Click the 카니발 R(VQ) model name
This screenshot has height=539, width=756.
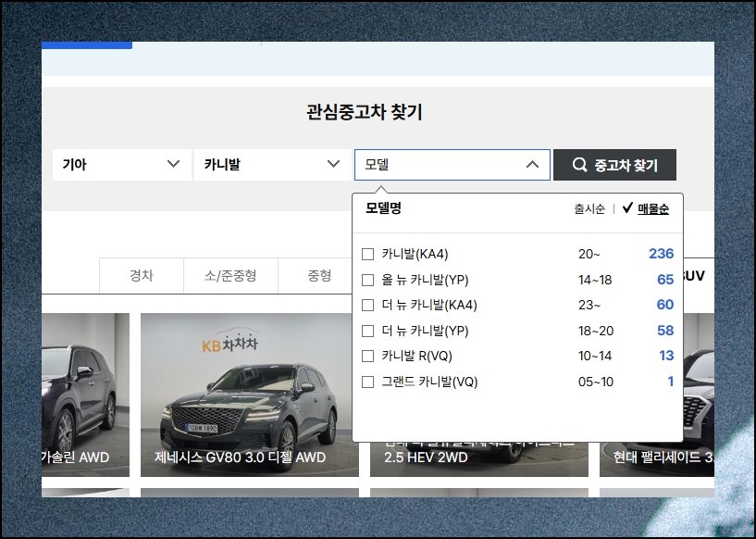point(416,357)
